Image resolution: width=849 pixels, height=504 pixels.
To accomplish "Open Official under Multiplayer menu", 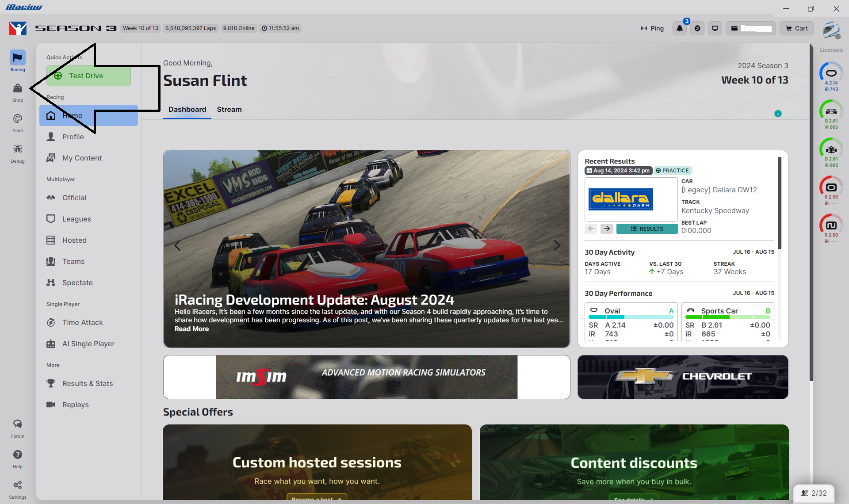I will 74,198.
